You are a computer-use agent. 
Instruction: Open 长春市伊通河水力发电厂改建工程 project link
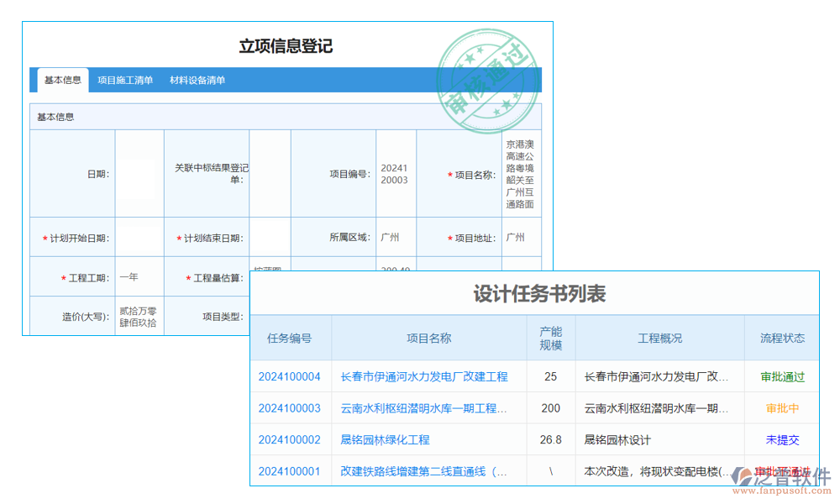click(423, 377)
